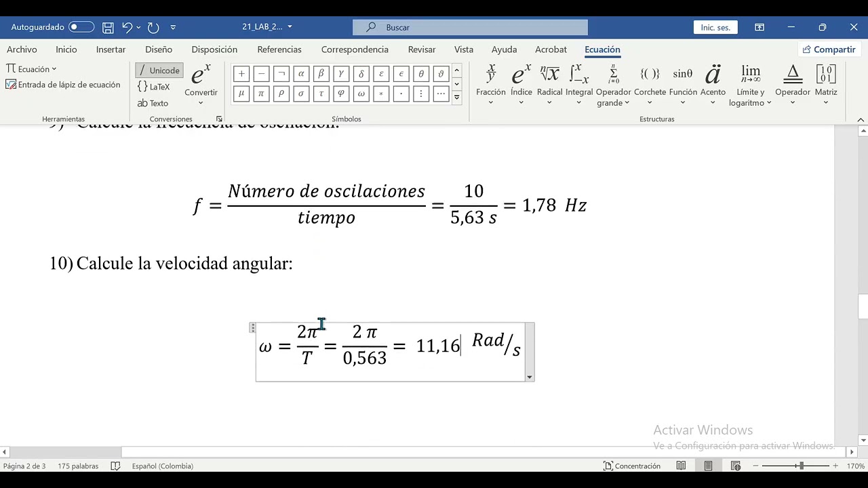Click the Inic. ses. button
This screenshot has width=868, height=488.
click(x=715, y=27)
